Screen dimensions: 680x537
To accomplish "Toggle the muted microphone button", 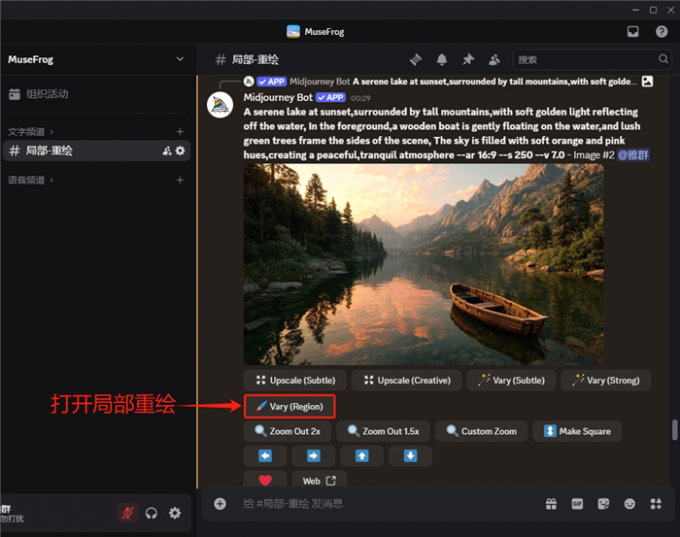I will (x=128, y=513).
